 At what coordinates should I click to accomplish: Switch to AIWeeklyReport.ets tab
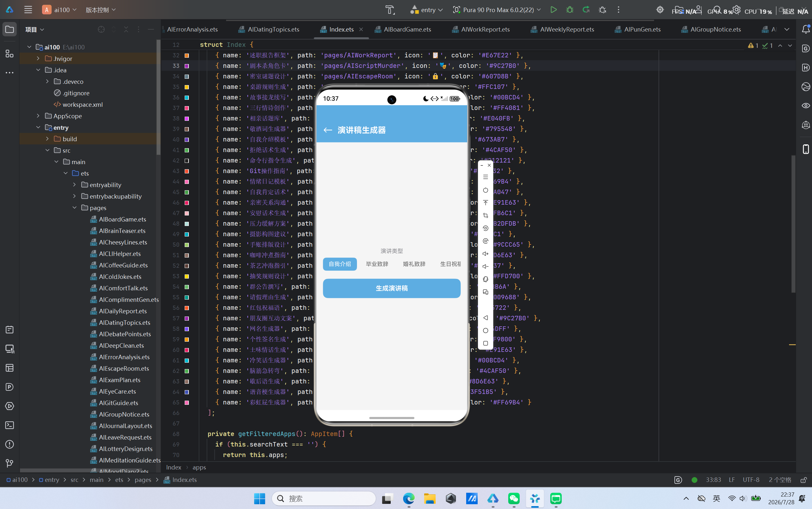[x=563, y=29]
